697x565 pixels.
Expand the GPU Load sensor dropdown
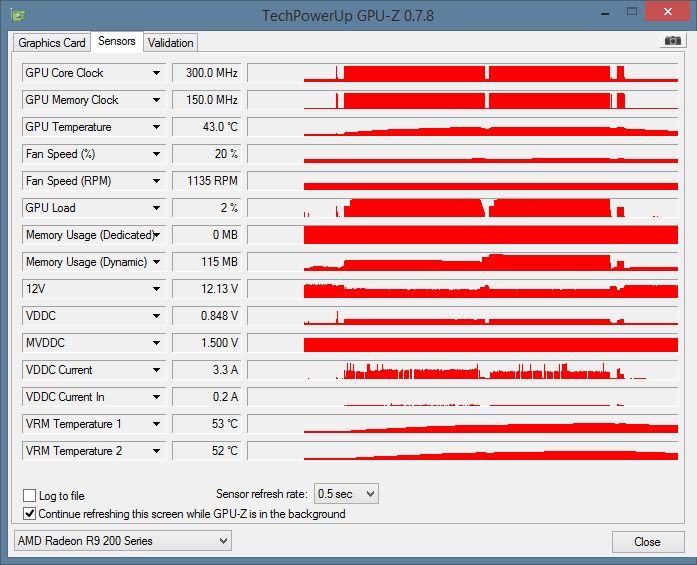[94, 208]
